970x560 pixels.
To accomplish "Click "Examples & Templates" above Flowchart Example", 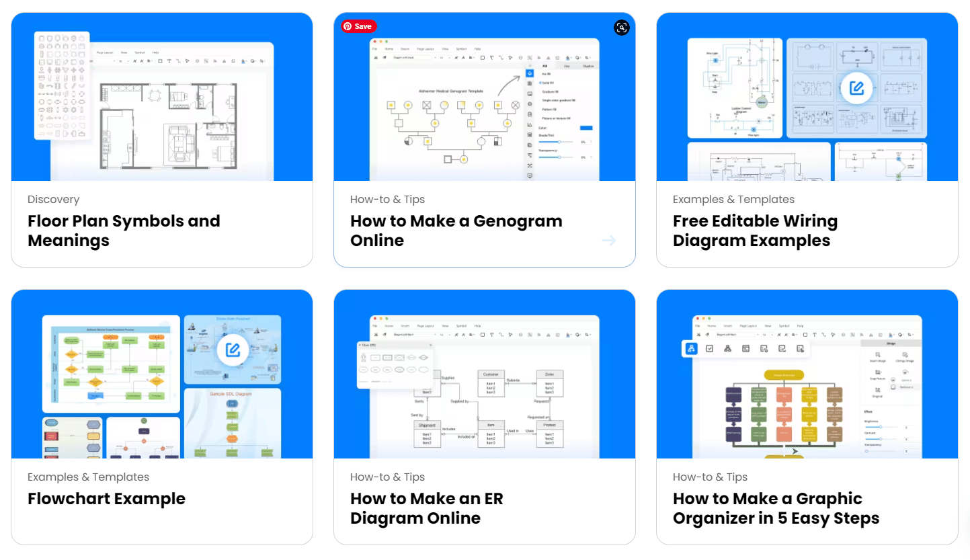I will pyautogui.click(x=88, y=477).
